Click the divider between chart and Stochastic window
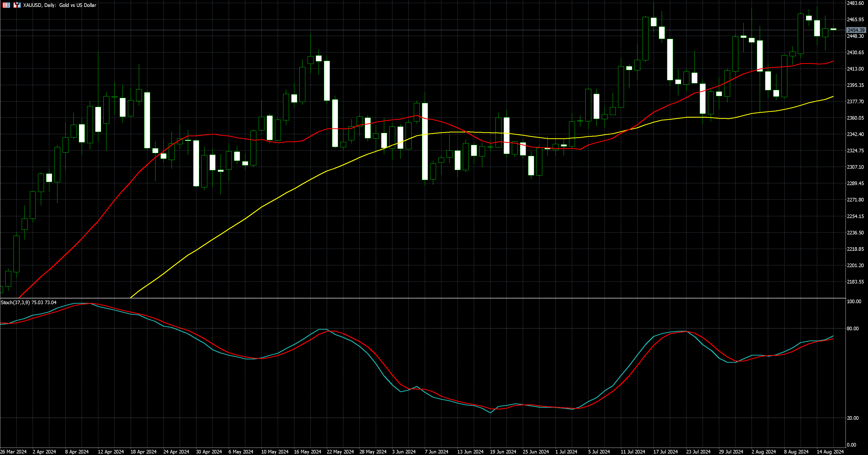This screenshot has width=868, height=455. 421,298
